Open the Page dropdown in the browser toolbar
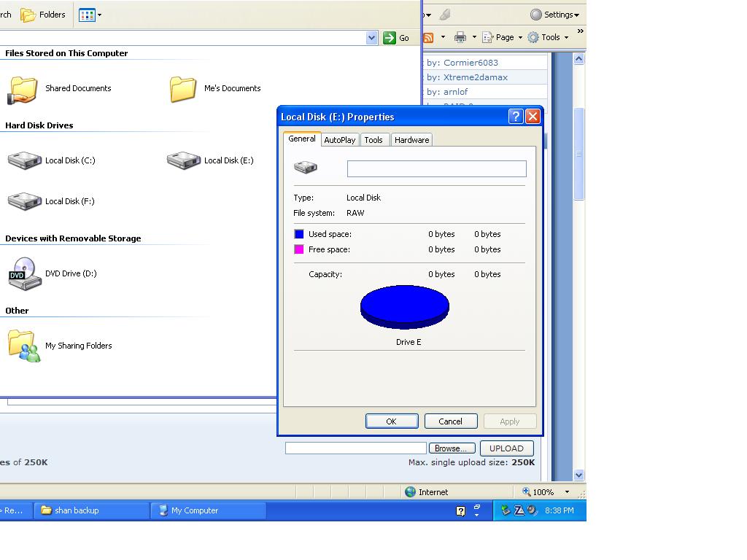Viewport: 747px width, 560px height. coord(500,36)
